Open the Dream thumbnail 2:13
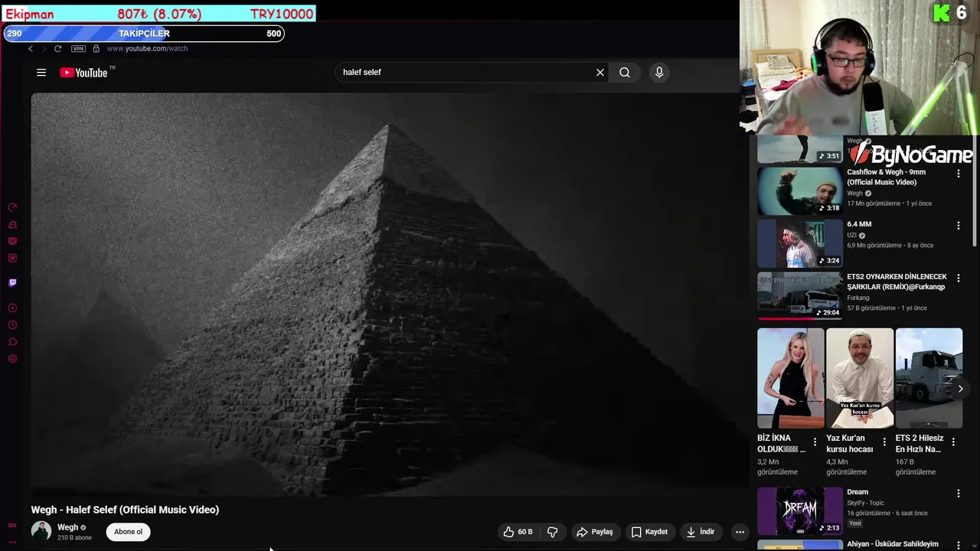 point(799,511)
